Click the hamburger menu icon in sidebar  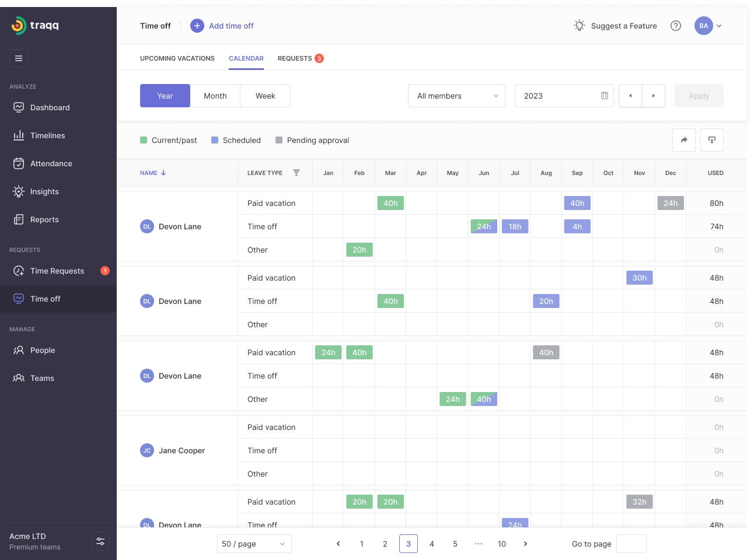tap(19, 58)
